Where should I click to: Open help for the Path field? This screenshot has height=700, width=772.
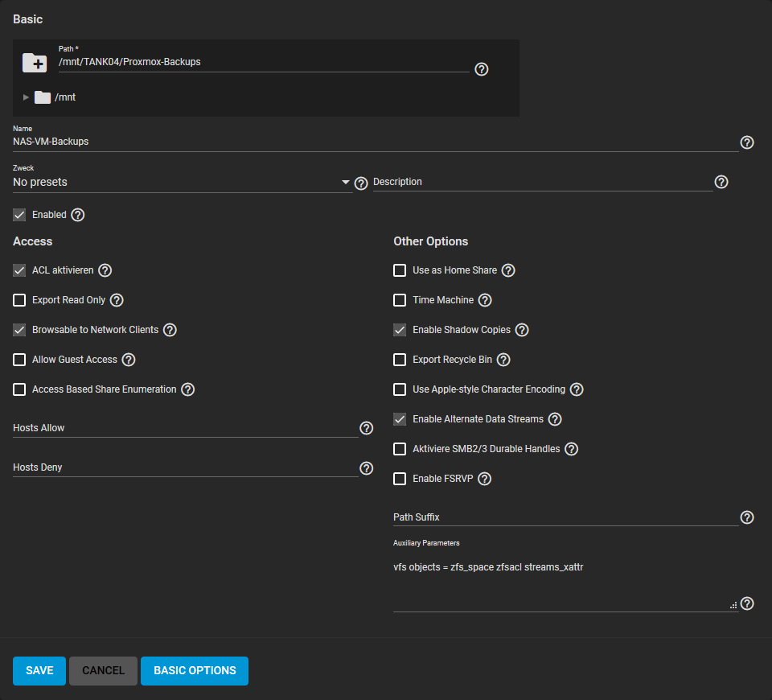tap(481, 69)
